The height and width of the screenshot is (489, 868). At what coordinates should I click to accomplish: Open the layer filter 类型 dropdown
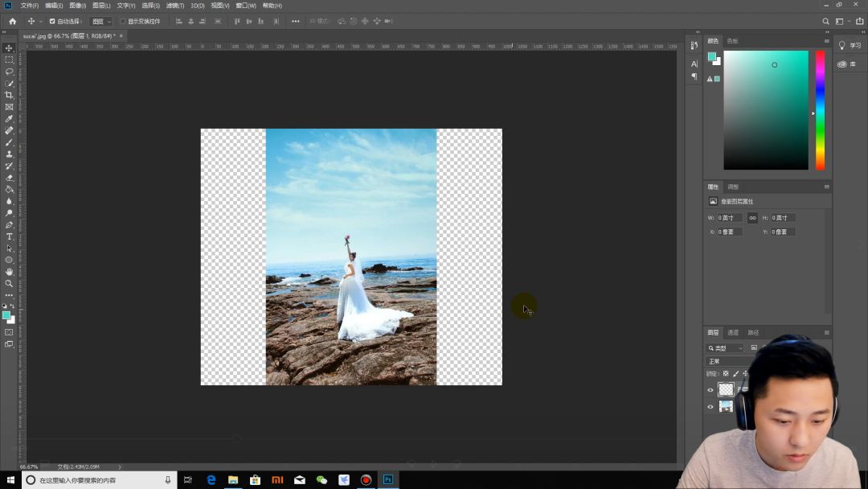[725, 347]
